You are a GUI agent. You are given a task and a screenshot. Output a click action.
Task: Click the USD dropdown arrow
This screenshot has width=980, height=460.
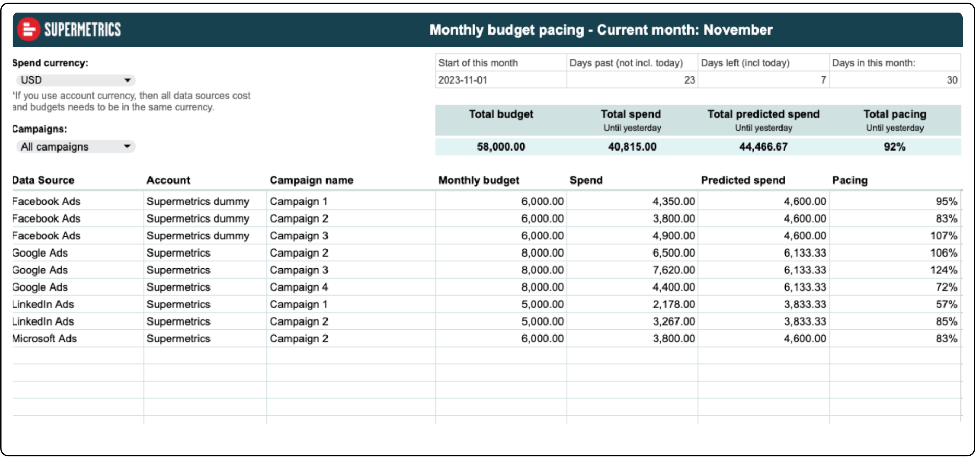coord(127,80)
